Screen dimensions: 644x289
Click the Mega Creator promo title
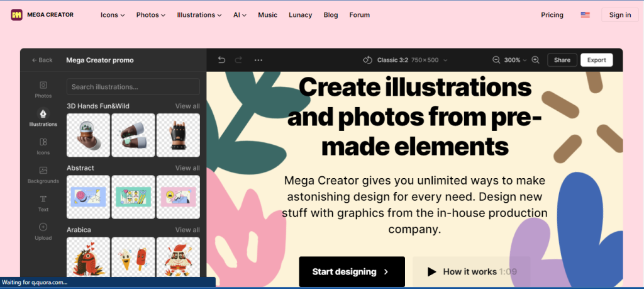coord(100,60)
